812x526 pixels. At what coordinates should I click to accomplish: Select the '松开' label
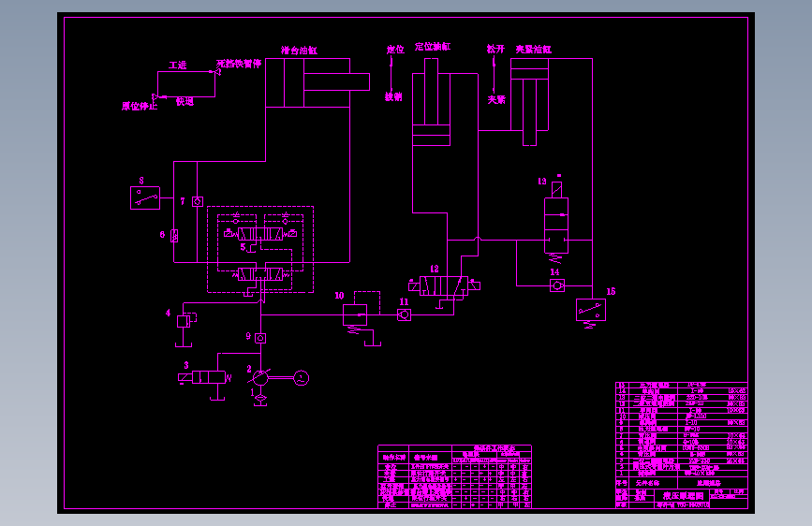point(495,49)
